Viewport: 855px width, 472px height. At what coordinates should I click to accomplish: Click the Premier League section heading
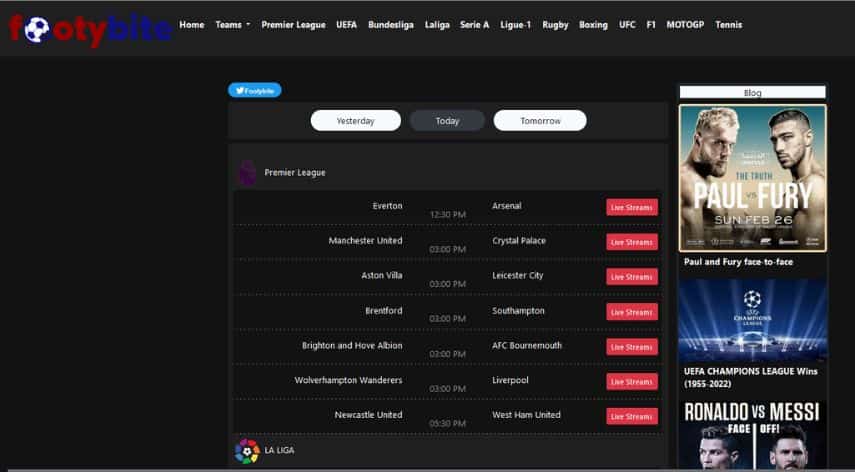[295, 173]
